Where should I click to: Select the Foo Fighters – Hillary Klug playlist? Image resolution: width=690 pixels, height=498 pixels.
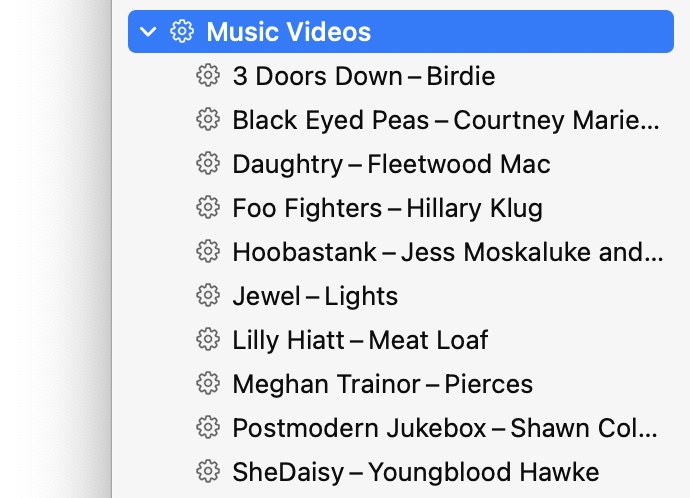(387, 208)
